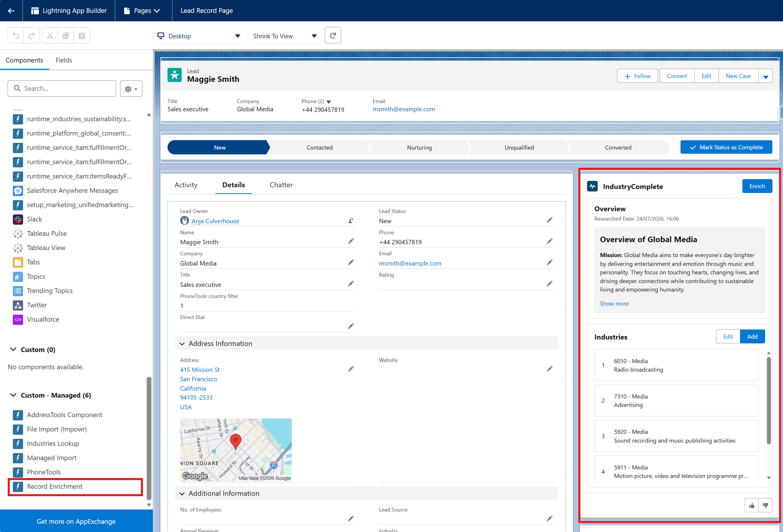783x532 pixels.
Task: Switch to the Fields tab
Action: pos(64,60)
